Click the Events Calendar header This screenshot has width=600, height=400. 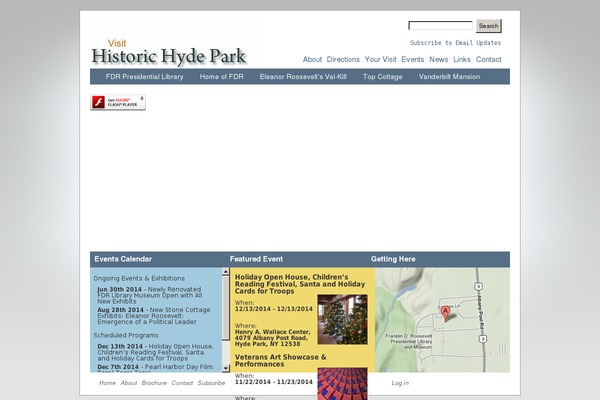click(x=123, y=259)
